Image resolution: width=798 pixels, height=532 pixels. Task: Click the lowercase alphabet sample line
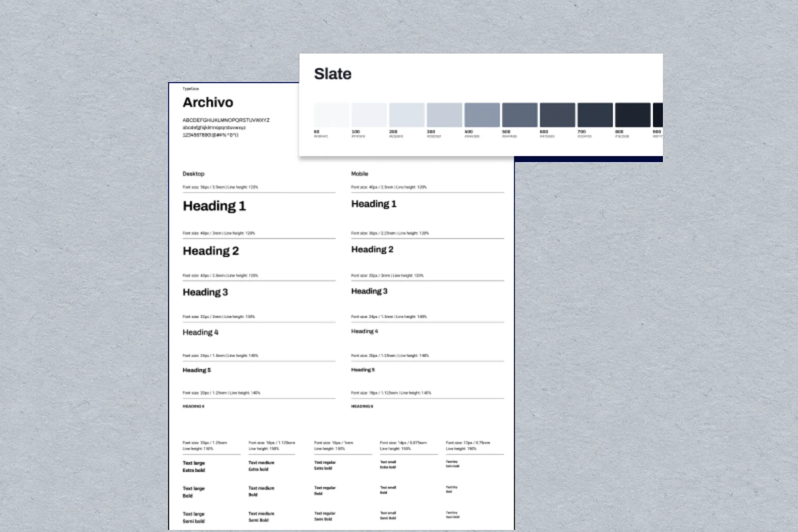point(214,128)
